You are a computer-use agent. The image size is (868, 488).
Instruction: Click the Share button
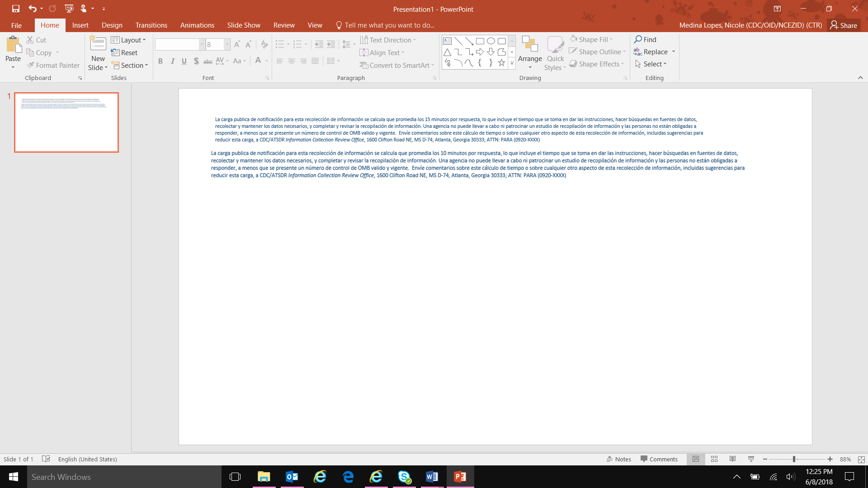(x=844, y=25)
